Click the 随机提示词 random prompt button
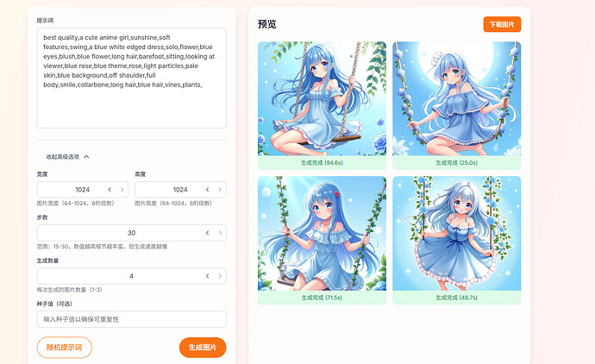Image resolution: width=595 pixels, height=364 pixels. (65, 348)
